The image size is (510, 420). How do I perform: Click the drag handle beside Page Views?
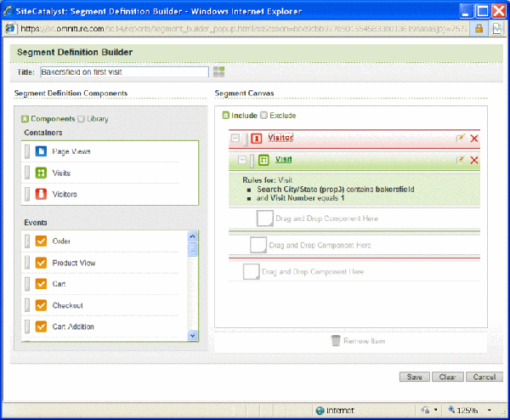tap(27, 151)
